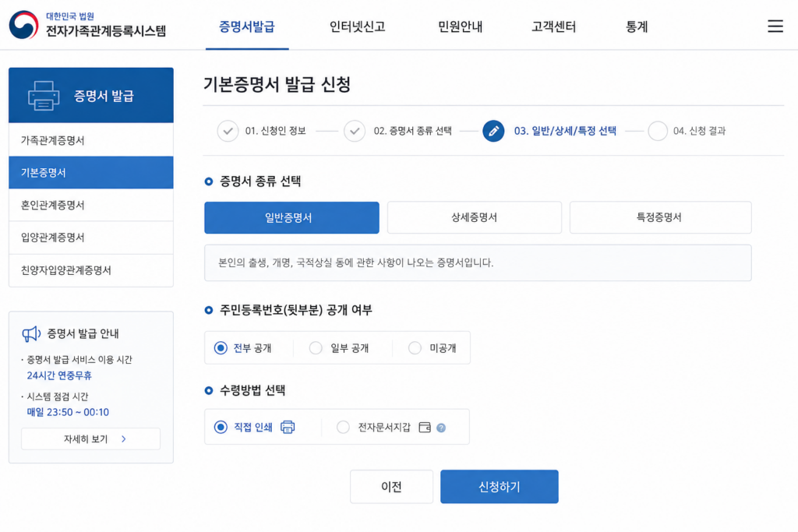Viewport: 798px width, 532px height.
Task: Click the pencil icon of step 03
Action: (493, 131)
